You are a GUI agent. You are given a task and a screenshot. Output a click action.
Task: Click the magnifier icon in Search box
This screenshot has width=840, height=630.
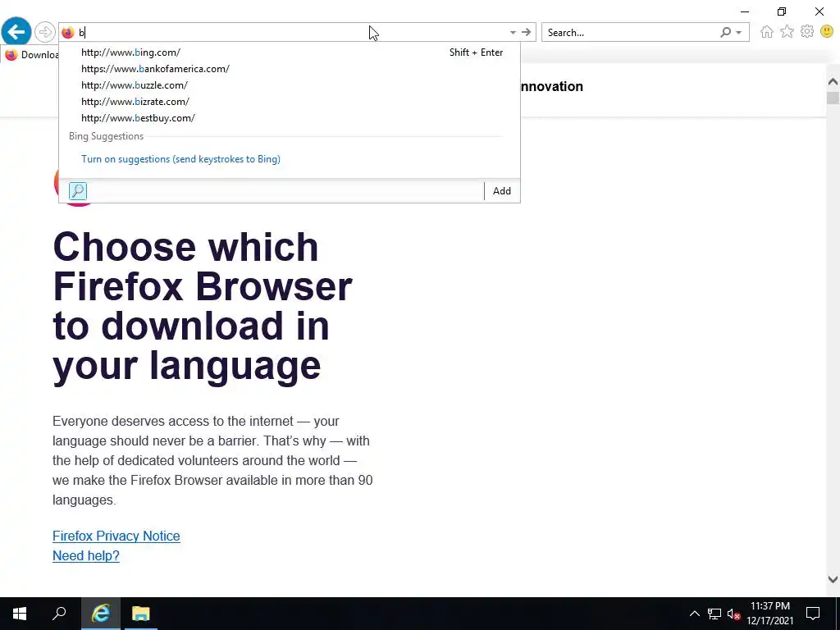pyautogui.click(x=725, y=33)
